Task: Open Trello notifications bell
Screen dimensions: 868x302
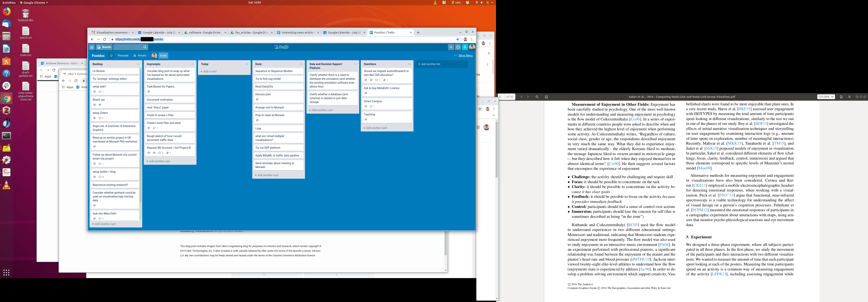Action: [x=465, y=47]
